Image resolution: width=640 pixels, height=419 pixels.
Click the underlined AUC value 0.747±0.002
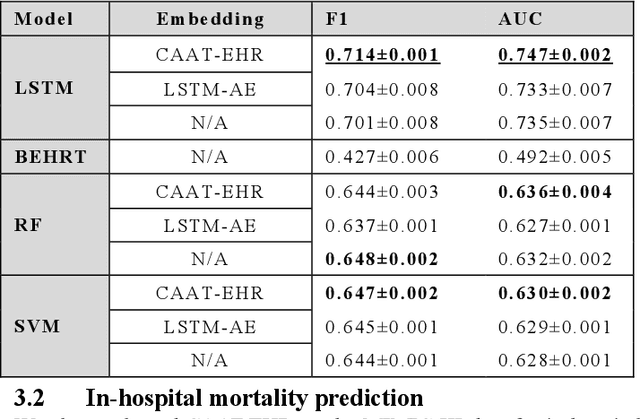tap(555, 54)
